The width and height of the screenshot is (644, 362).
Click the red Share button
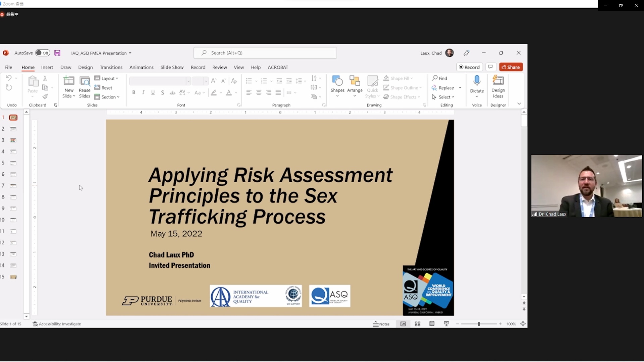coord(511,67)
